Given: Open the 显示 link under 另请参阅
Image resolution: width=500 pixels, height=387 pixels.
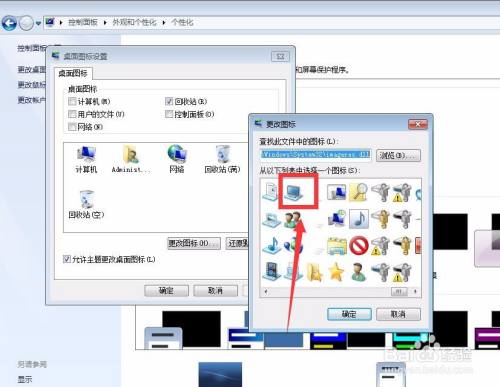Looking at the screenshot, I should [x=25, y=379].
